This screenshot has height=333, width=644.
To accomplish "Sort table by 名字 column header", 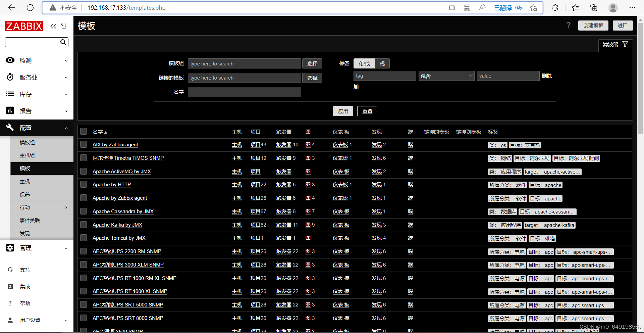I will [x=100, y=132].
